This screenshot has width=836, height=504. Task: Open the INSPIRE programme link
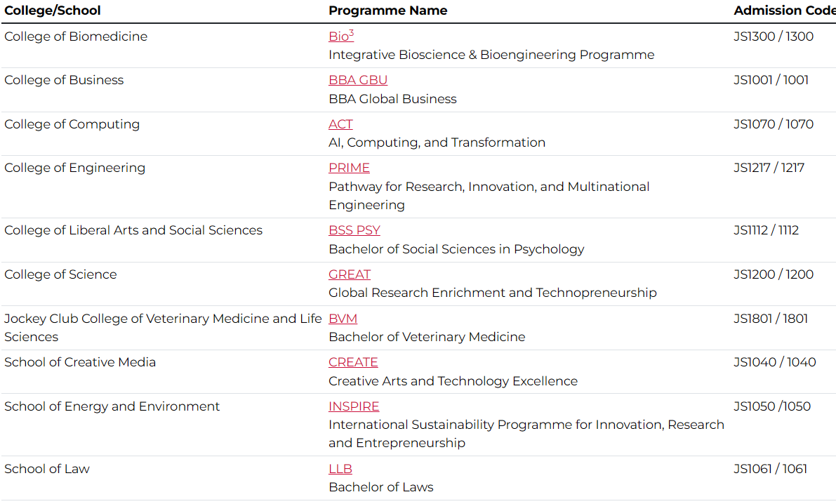tap(354, 406)
